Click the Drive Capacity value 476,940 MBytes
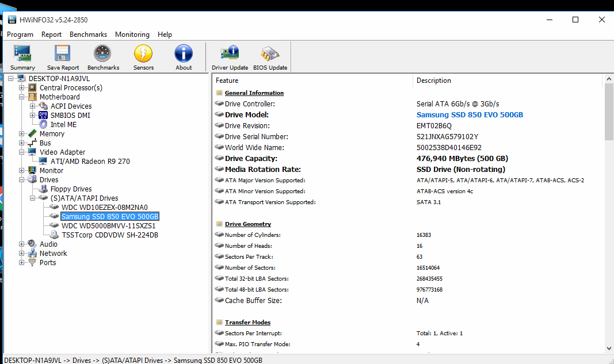The image size is (614, 364). tap(462, 159)
